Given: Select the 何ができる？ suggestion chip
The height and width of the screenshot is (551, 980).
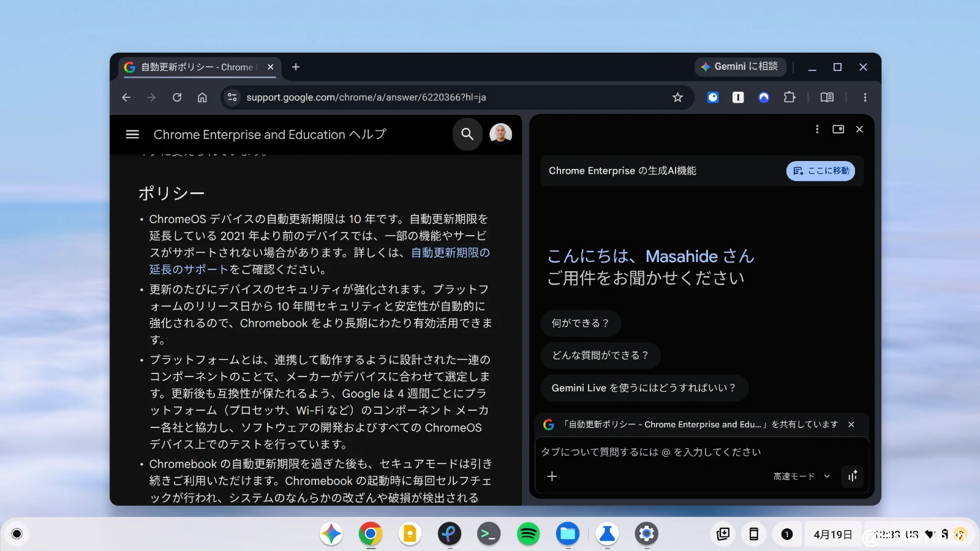Looking at the screenshot, I should pos(580,323).
